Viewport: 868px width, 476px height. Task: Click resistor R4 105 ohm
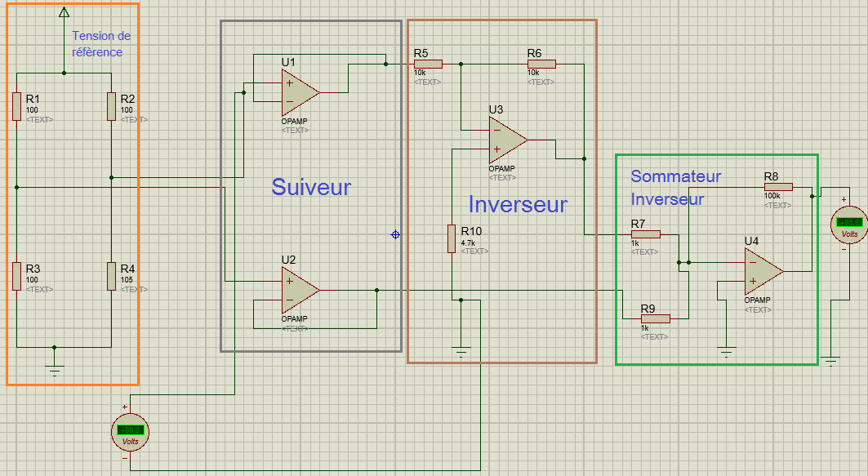pyautogui.click(x=111, y=276)
